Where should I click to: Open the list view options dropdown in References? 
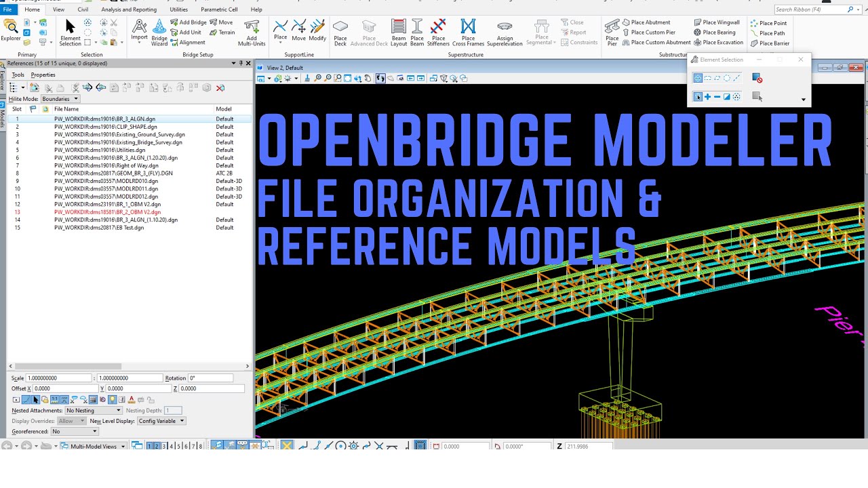(22, 87)
